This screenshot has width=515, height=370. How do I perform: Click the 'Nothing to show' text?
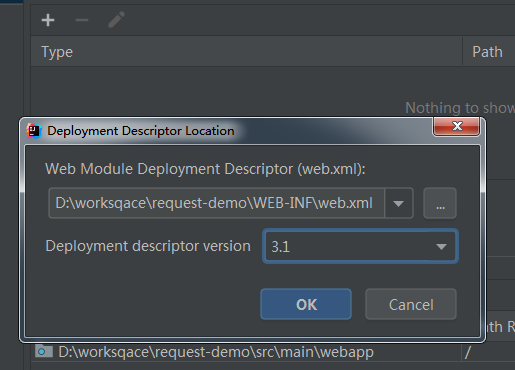[460, 108]
